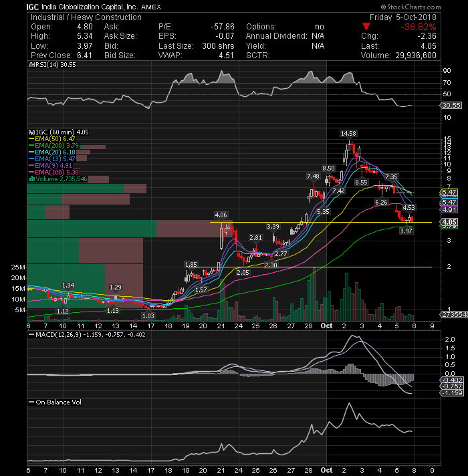The height and width of the screenshot is (476, 468).
Task: Click the -0.757 MACD signal axis tag
Action: [x=451, y=386]
